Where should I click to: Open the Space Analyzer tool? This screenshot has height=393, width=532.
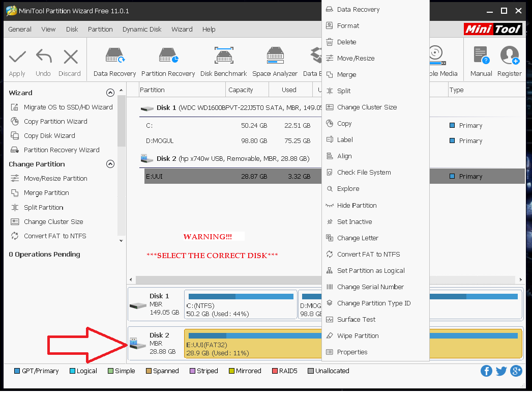point(275,62)
